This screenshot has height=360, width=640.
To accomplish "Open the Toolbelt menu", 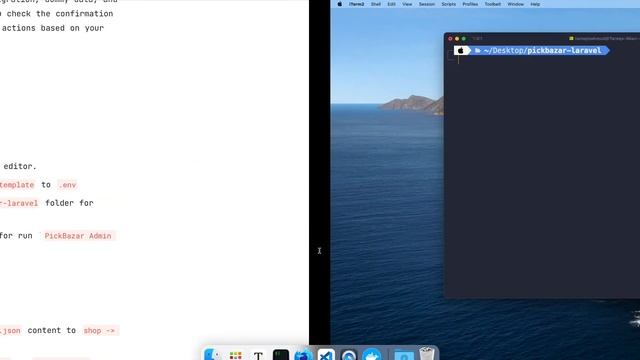I will (493, 4).
